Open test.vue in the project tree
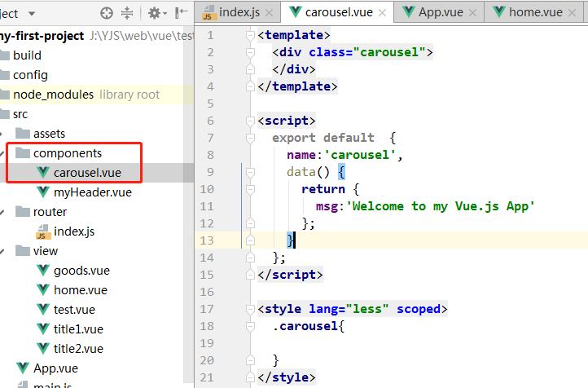The width and height of the screenshot is (588, 388). pyautogui.click(x=74, y=310)
